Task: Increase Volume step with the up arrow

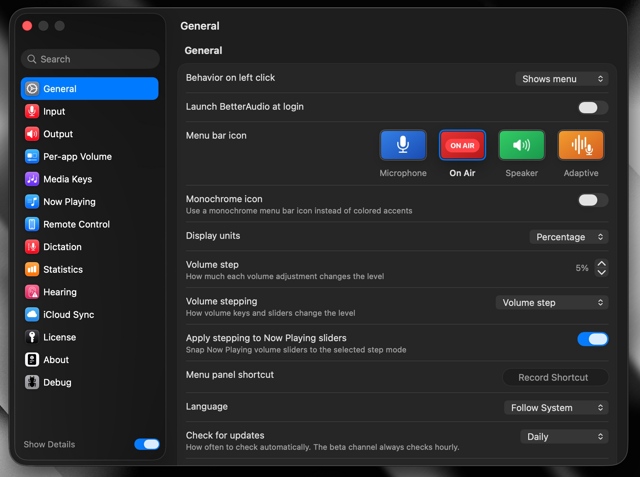Action: click(601, 263)
